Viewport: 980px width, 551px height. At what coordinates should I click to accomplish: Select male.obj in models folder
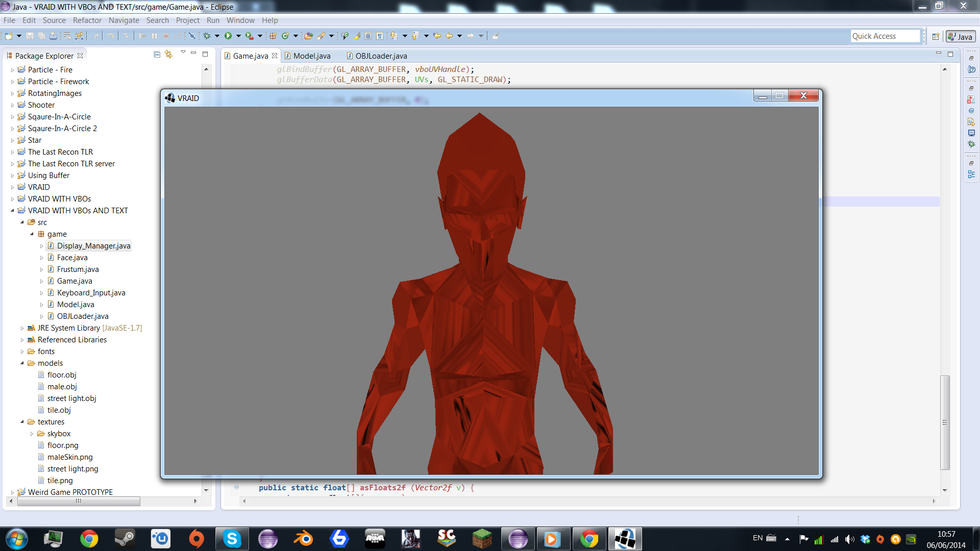tap(62, 387)
